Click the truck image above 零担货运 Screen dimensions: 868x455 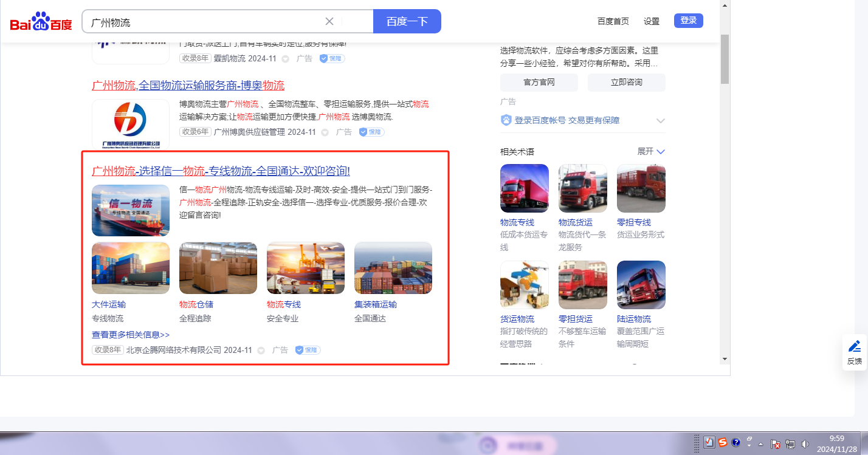tap(583, 285)
